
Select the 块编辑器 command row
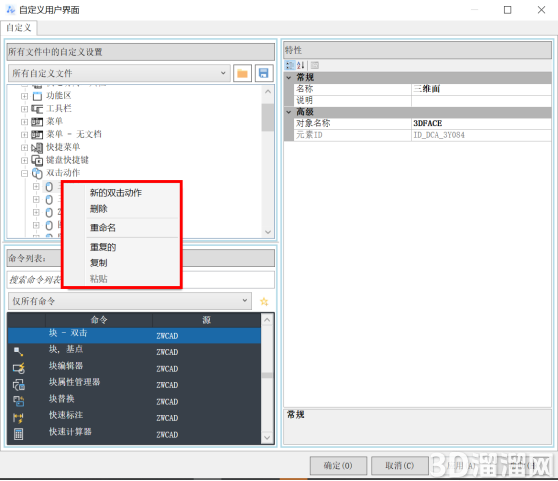[134, 368]
